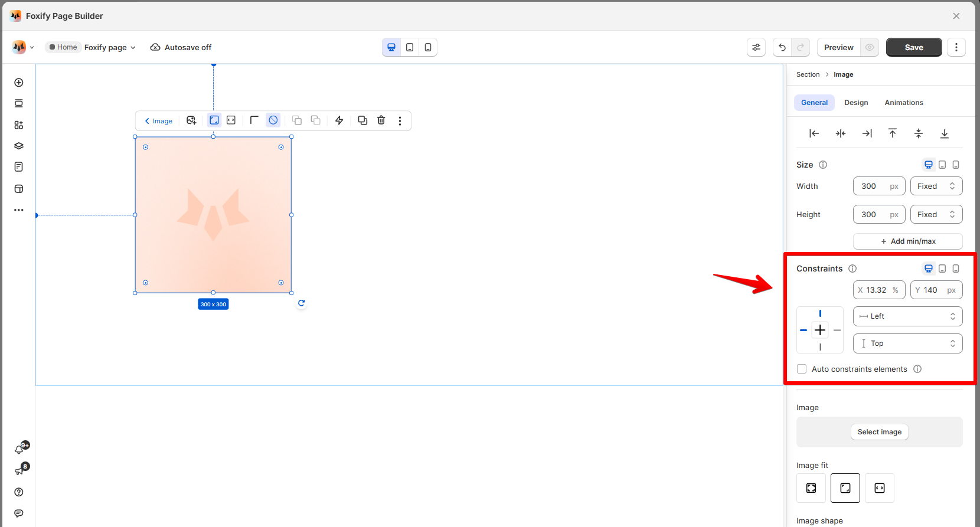Click the Undo button
The width and height of the screenshot is (980, 527).
pos(782,47)
